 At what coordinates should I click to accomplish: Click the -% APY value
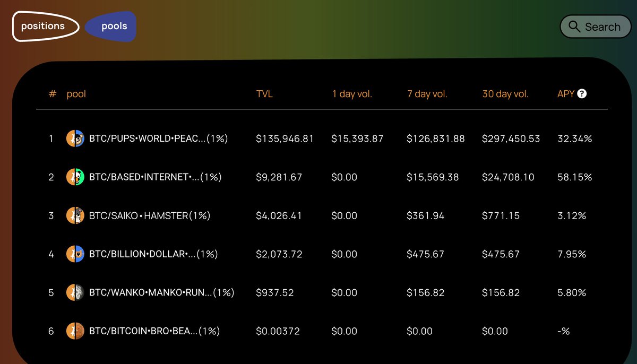pyautogui.click(x=563, y=331)
